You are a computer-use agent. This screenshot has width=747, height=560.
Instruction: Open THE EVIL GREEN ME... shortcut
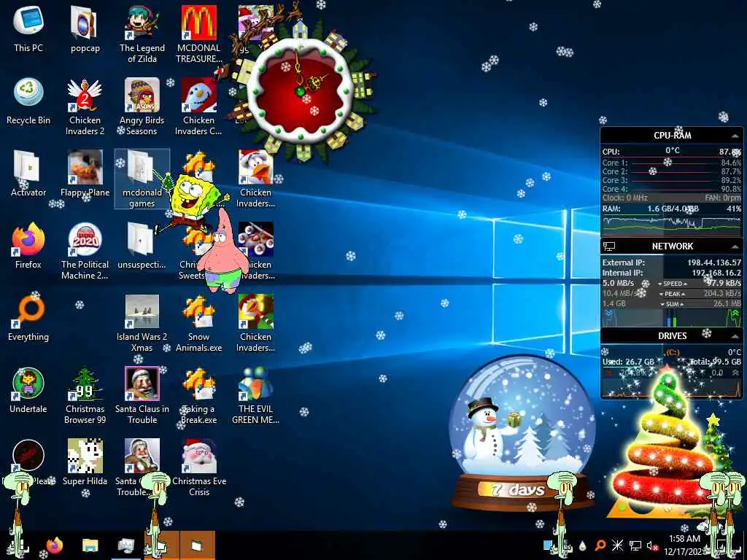tap(256, 395)
